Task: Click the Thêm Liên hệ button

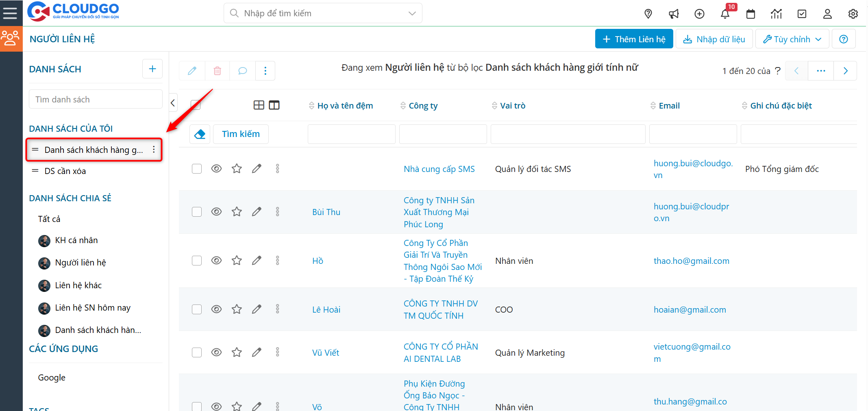Action: click(634, 39)
